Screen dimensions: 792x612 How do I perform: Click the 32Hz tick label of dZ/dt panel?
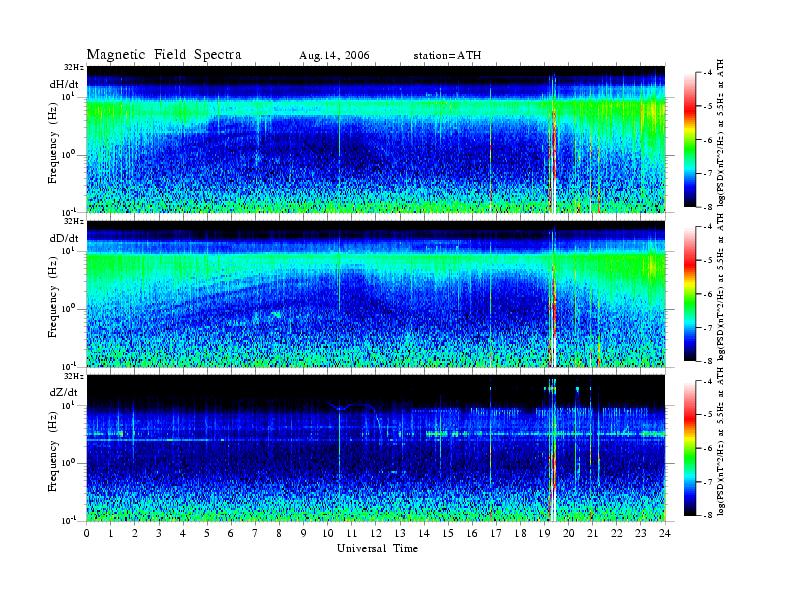click(74, 376)
